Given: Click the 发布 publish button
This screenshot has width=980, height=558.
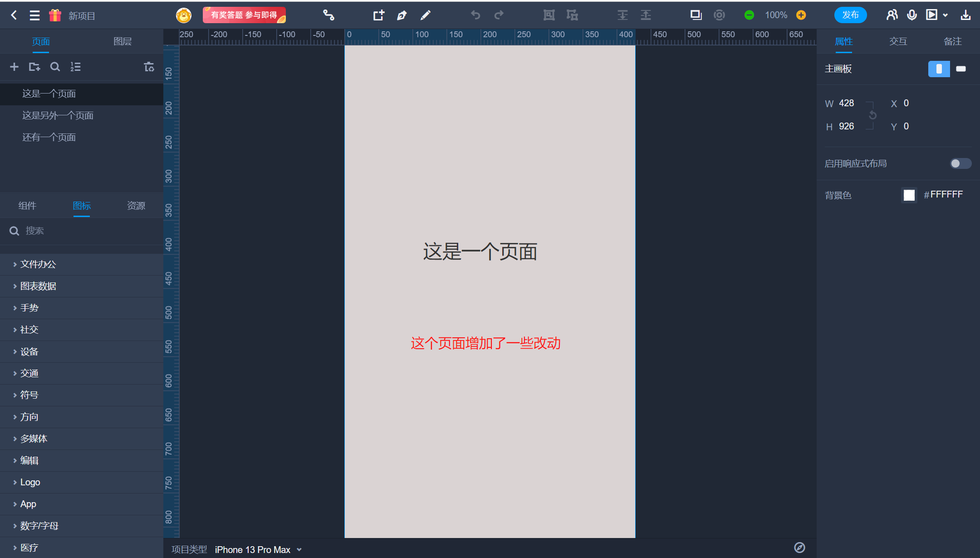Looking at the screenshot, I should 850,15.
